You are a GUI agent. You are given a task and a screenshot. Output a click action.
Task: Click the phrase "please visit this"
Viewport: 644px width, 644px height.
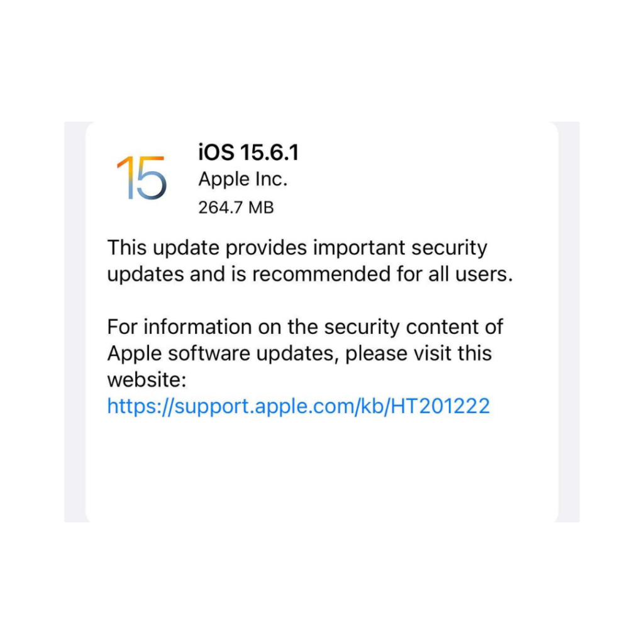[x=418, y=353]
